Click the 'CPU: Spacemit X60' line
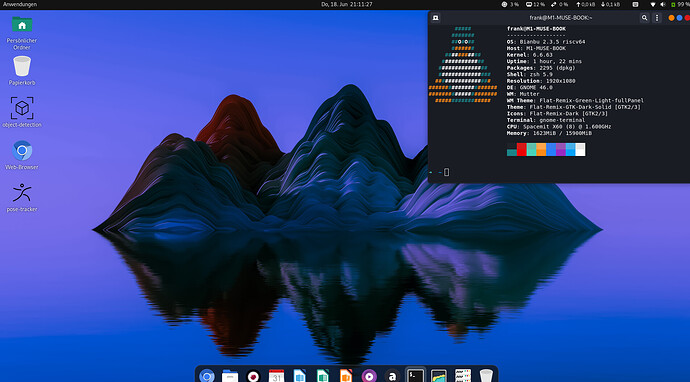The image size is (690, 382). [559, 127]
